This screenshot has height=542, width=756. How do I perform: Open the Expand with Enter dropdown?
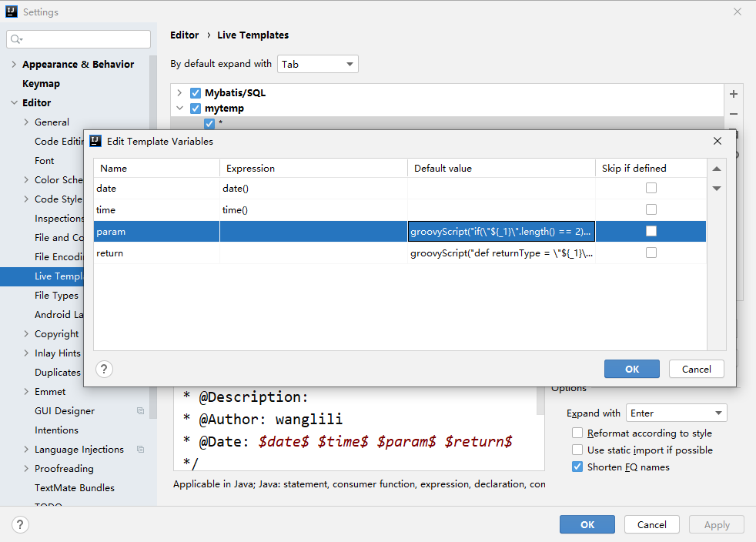[x=676, y=413]
